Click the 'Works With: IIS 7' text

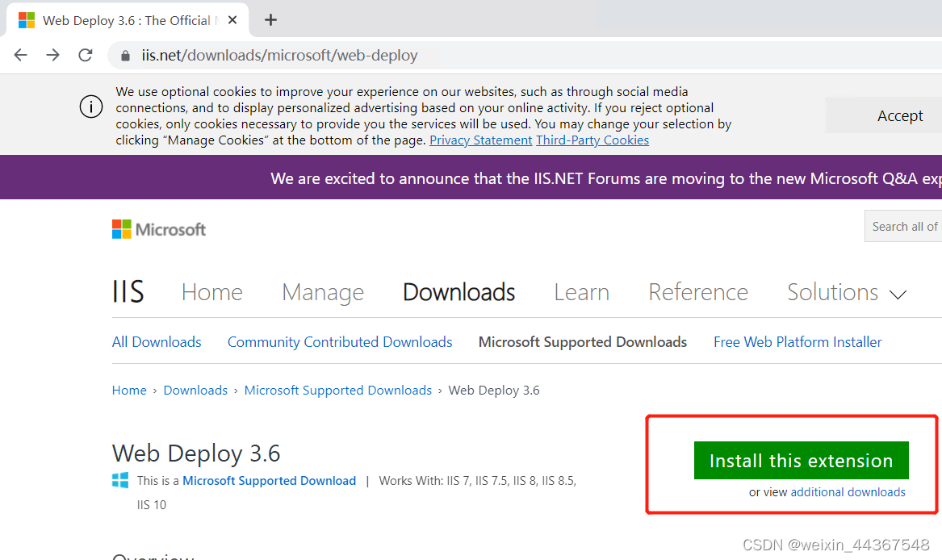(x=424, y=481)
